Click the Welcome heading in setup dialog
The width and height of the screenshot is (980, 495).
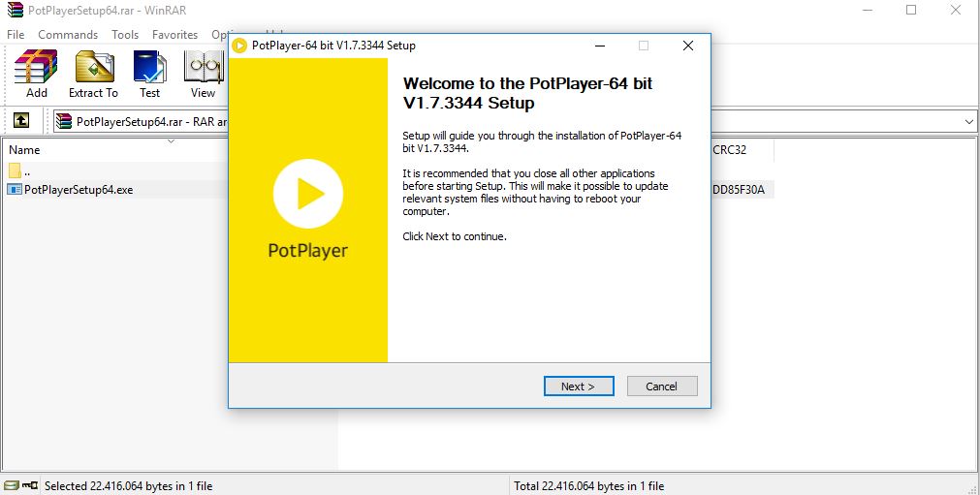click(527, 93)
